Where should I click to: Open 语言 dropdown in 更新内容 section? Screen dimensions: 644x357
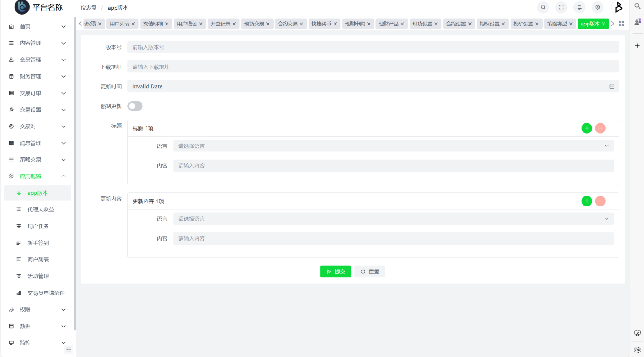coord(393,219)
